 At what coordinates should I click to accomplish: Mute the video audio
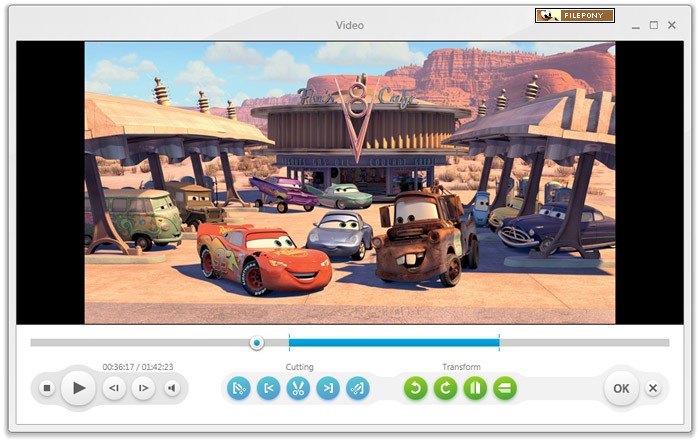pyautogui.click(x=172, y=388)
